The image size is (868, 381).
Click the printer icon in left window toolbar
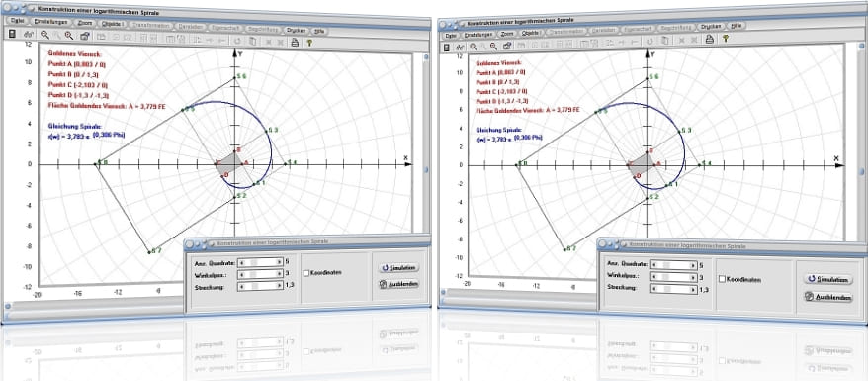click(295, 42)
